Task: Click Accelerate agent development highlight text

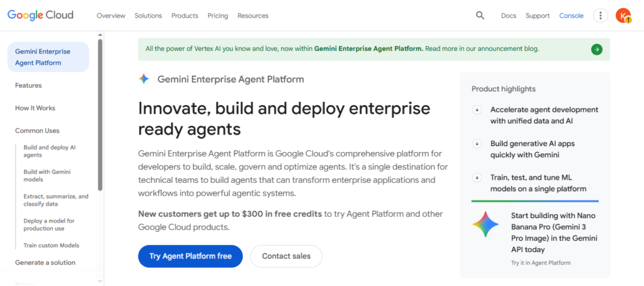Action: pos(544,115)
